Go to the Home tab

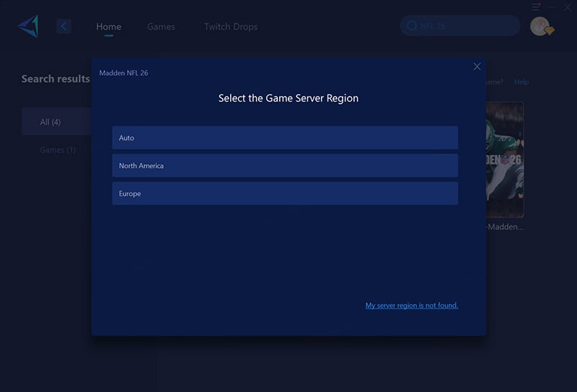click(x=109, y=27)
